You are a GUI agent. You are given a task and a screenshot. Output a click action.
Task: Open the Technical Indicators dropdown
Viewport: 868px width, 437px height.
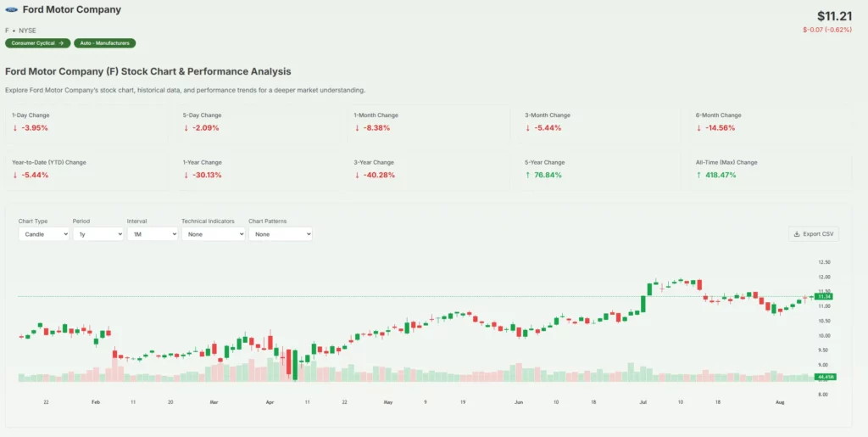[213, 233]
